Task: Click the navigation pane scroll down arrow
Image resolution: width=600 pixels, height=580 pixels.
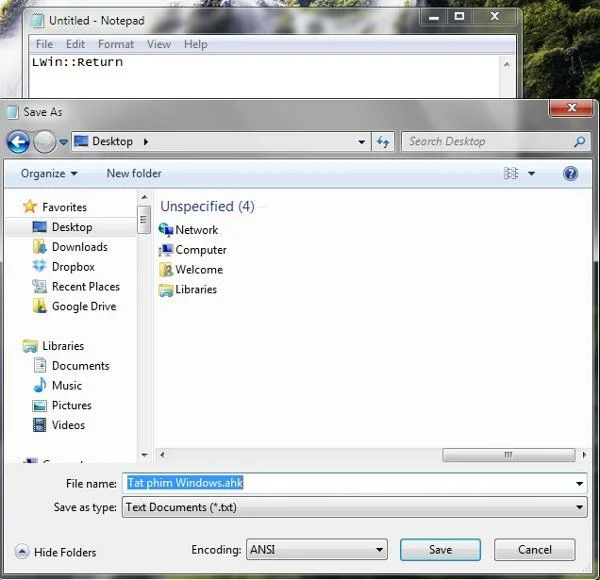Action: (x=144, y=455)
